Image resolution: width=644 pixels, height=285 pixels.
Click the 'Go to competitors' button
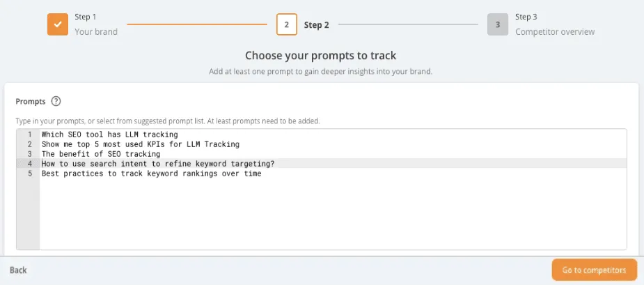pos(594,270)
